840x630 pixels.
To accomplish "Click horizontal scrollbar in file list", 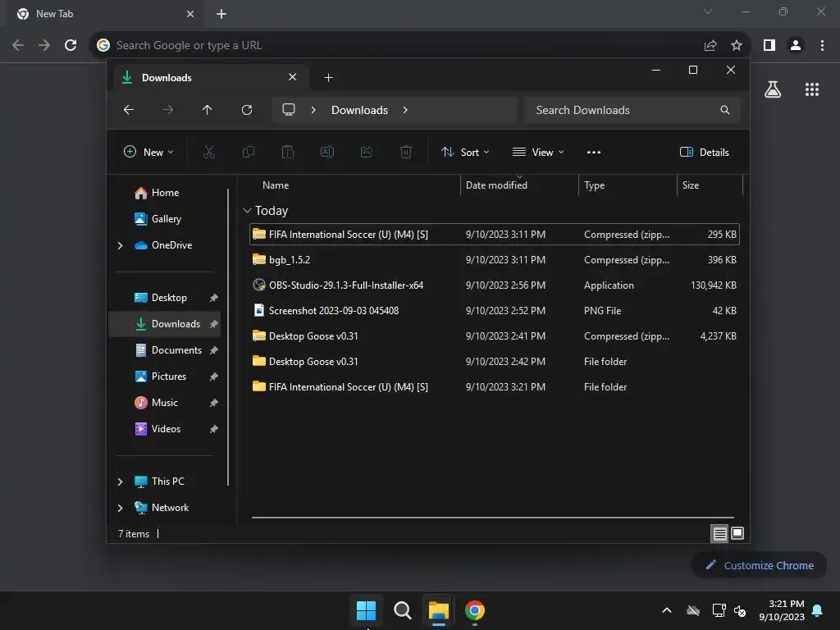I will 493,518.
